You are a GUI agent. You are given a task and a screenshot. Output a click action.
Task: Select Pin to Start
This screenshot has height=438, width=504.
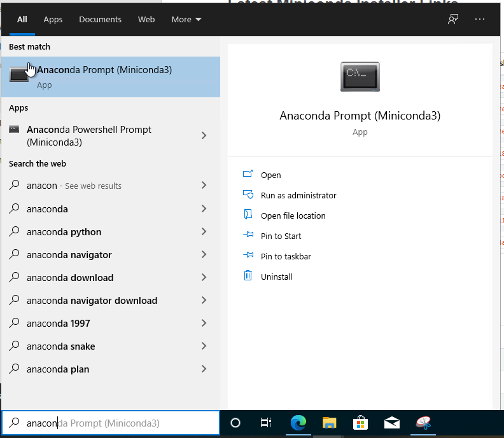pyautogui.click(x=281, y=236)
